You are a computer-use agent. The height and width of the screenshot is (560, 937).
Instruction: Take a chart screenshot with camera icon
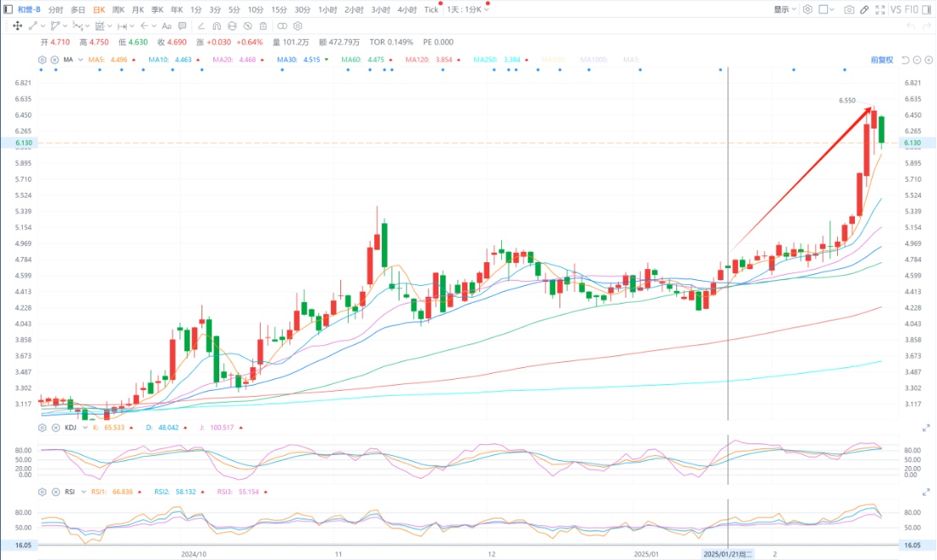click(x=849, y=9)
